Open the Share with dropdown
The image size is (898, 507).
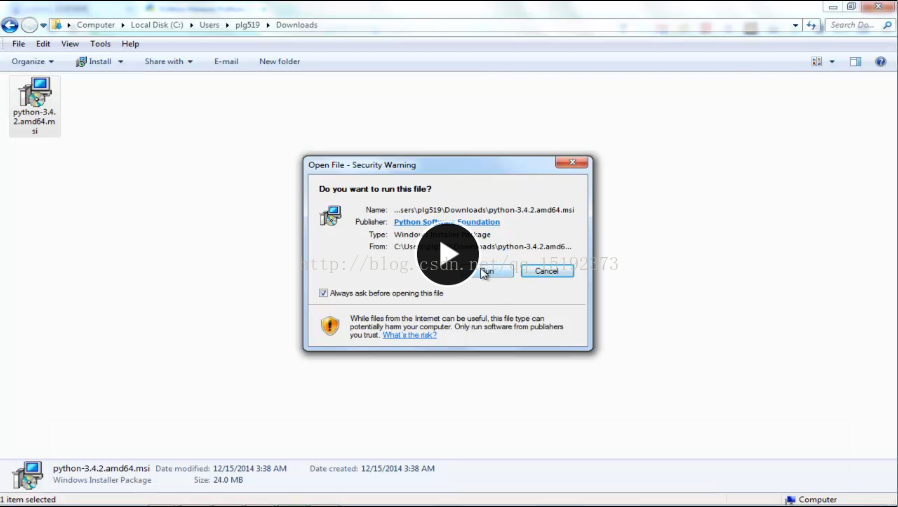pyautogui.click(x=168, y=61)
